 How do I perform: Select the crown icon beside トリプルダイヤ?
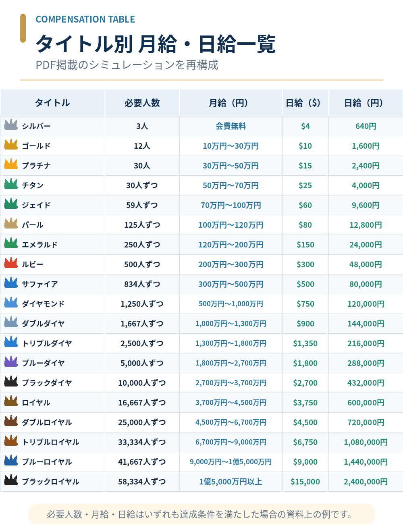11,342
